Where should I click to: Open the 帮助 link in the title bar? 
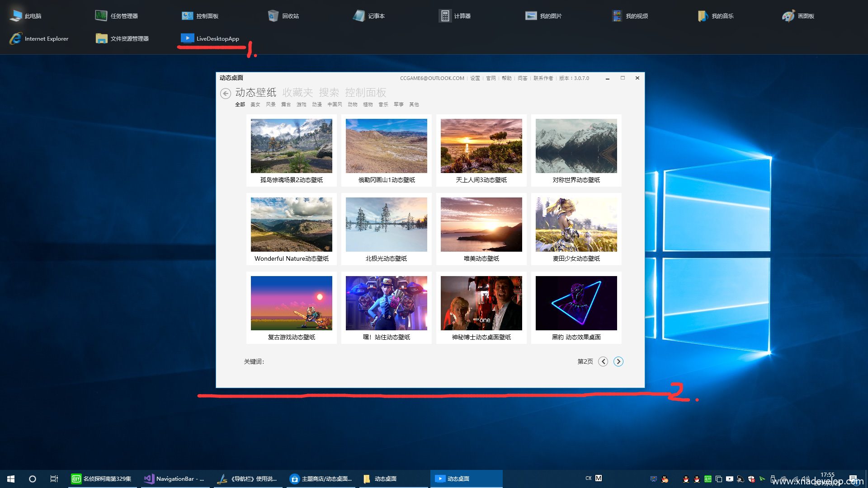pos(506,78)
